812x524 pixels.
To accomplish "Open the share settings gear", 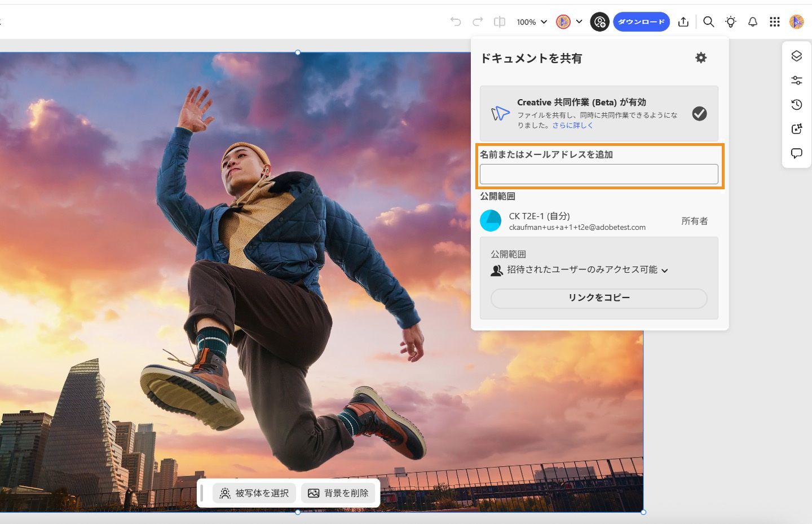I will click(701, 57).
